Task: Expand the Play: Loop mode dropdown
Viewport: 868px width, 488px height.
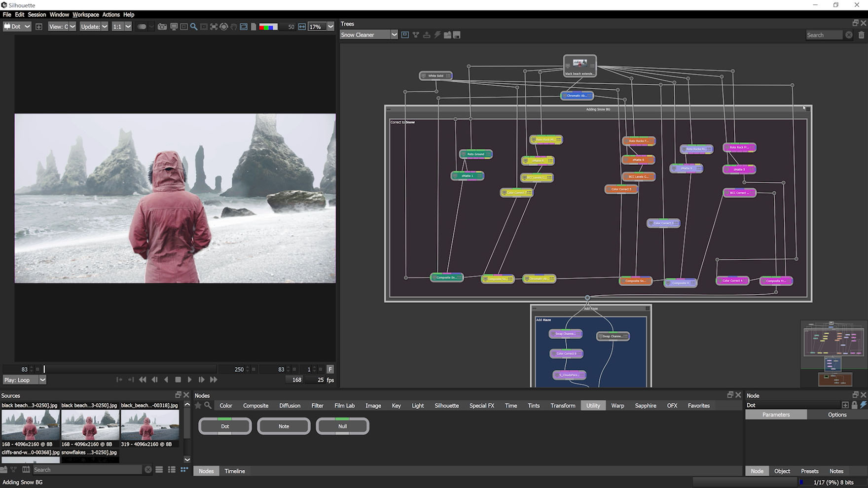Action: (42, 380)
